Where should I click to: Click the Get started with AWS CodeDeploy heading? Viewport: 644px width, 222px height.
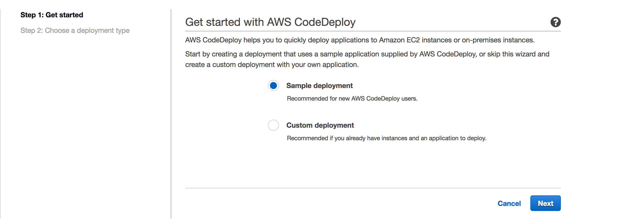point(270,22)
